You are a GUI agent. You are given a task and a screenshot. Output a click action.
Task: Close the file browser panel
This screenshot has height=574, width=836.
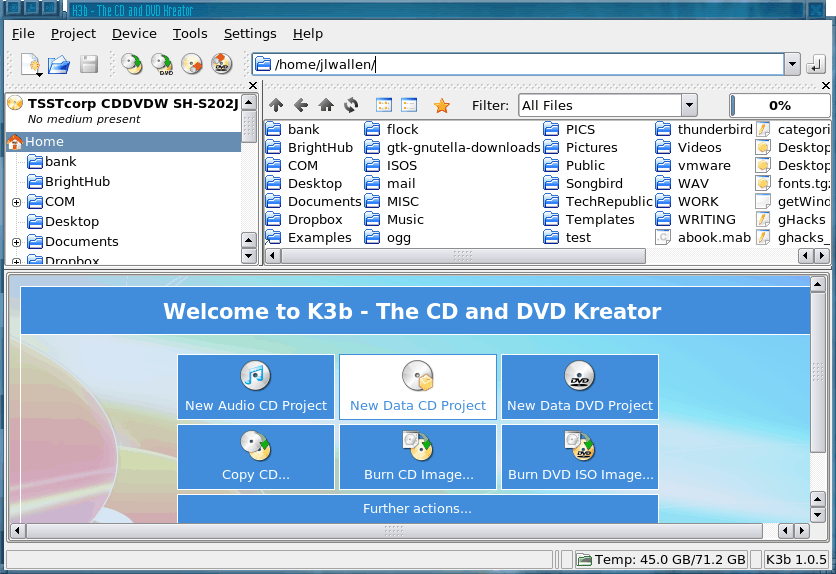(x=826, y=85)
